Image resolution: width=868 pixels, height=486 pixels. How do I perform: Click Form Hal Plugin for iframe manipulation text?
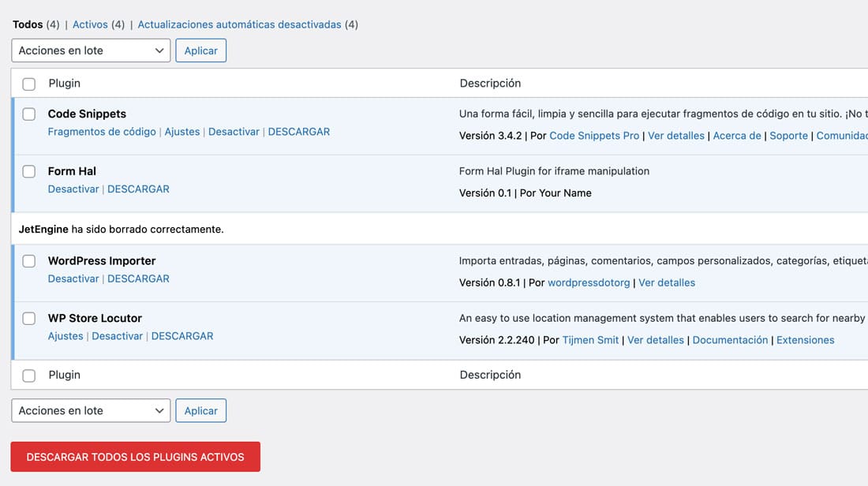(554, 171)
